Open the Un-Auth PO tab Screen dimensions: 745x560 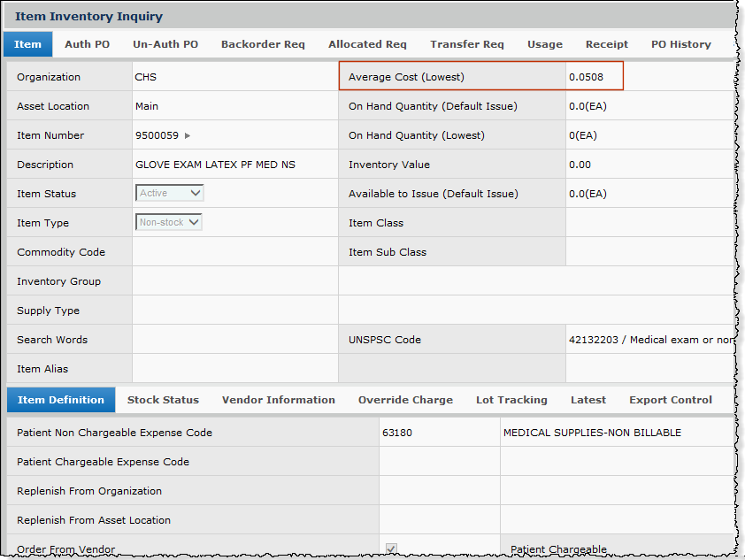click(x=165, y=44)
